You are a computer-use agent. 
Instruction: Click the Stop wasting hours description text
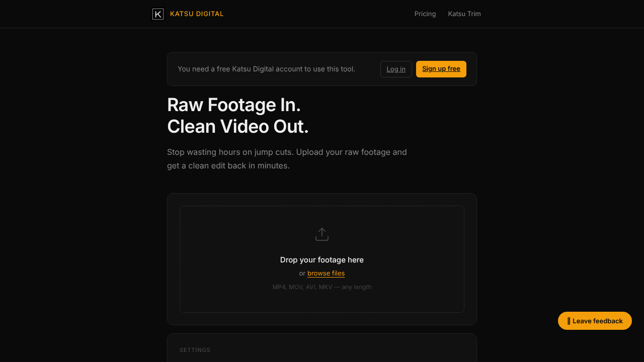point(287,159)
